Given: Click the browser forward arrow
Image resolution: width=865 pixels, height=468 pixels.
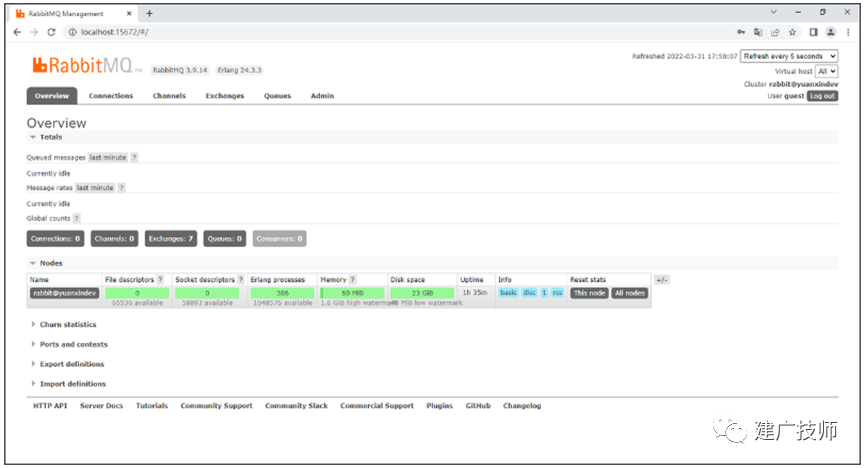Looking at the screenshot, I should pos(34,32).
